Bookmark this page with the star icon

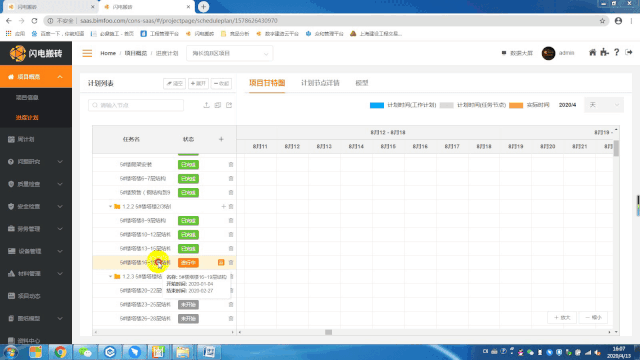602,21
